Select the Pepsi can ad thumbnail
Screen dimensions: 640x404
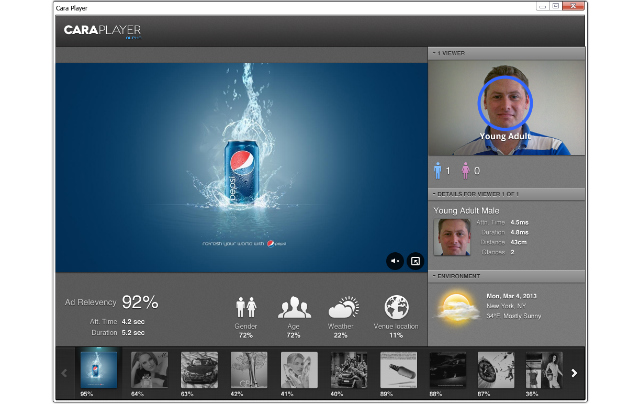pos(98,370)
